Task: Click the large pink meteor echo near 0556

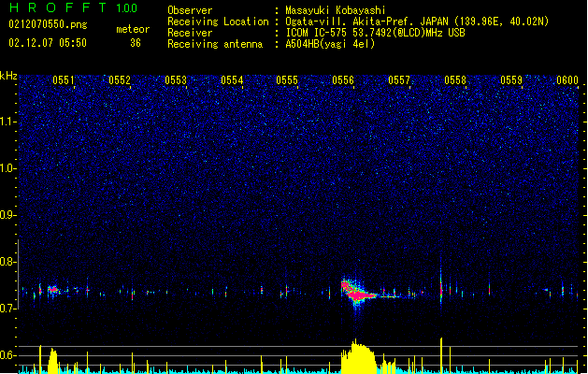Action: coord(356,293)
